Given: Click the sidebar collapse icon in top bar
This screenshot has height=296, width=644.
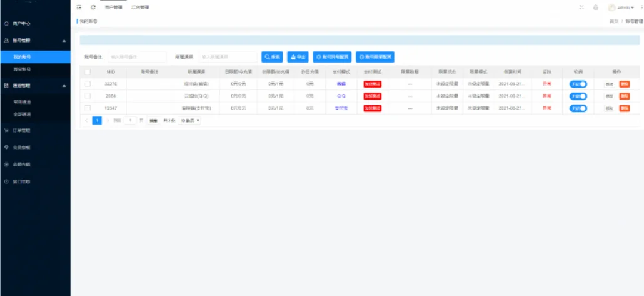Looking at the screenshot, I should tap(79, 8).
